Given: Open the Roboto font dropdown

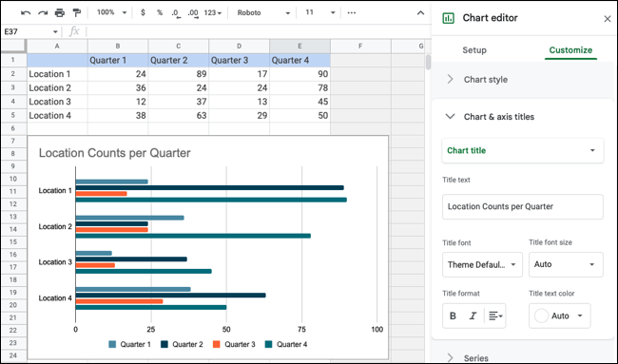Looking at the screenshot, I should [263, 12].
